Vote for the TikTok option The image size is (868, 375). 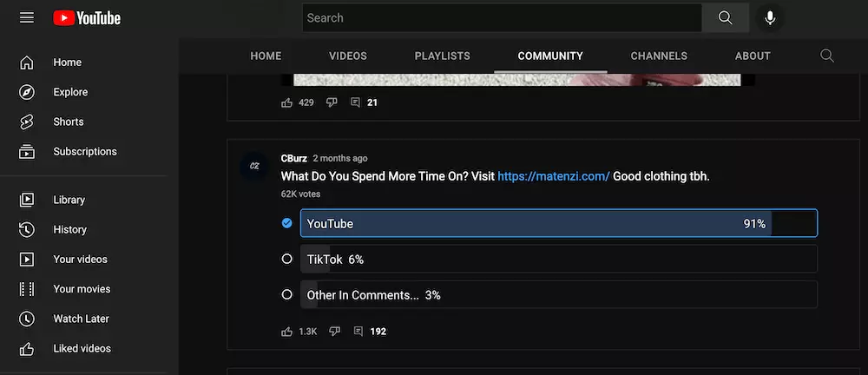point(558,259)
